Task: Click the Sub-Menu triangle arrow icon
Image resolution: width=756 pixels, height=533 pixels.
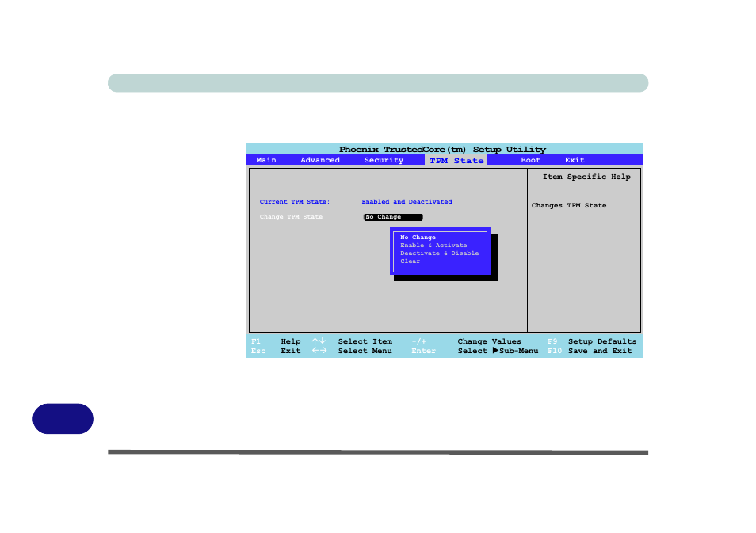Action: [495, 351]
